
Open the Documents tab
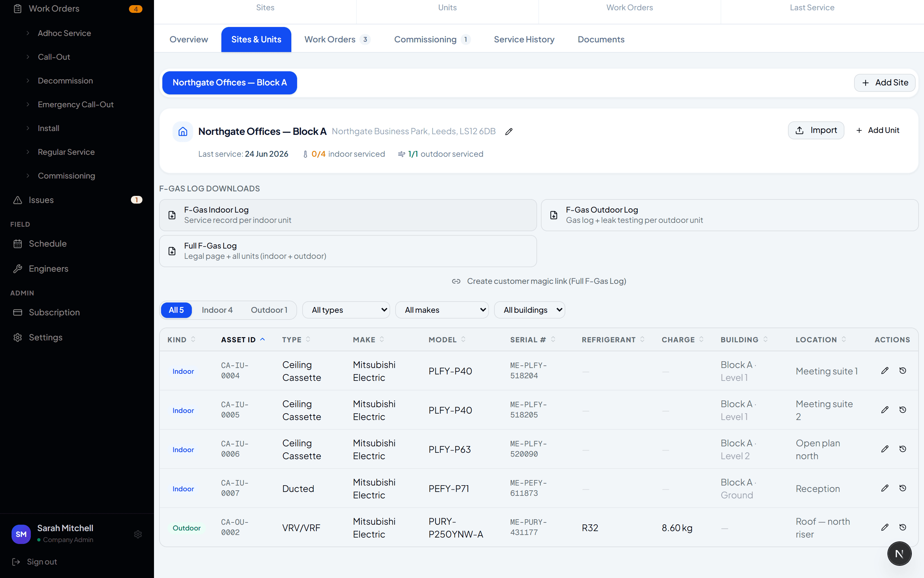pos(601,39)
